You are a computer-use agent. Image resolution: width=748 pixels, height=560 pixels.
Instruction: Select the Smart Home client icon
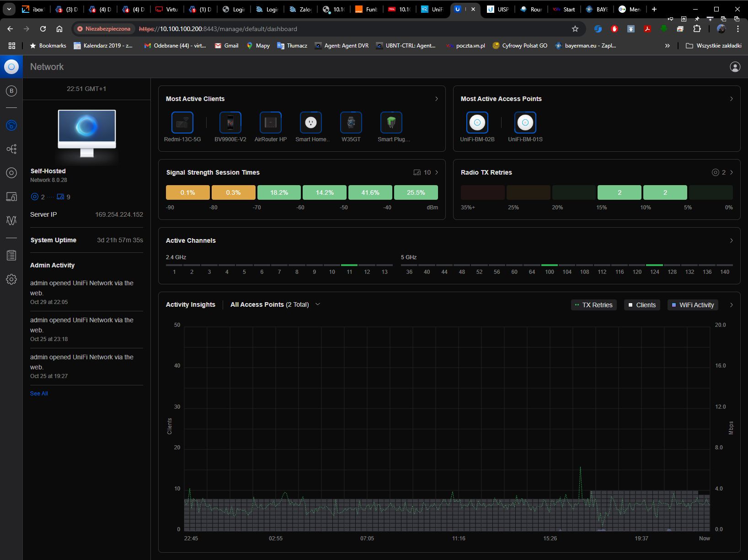311,123
